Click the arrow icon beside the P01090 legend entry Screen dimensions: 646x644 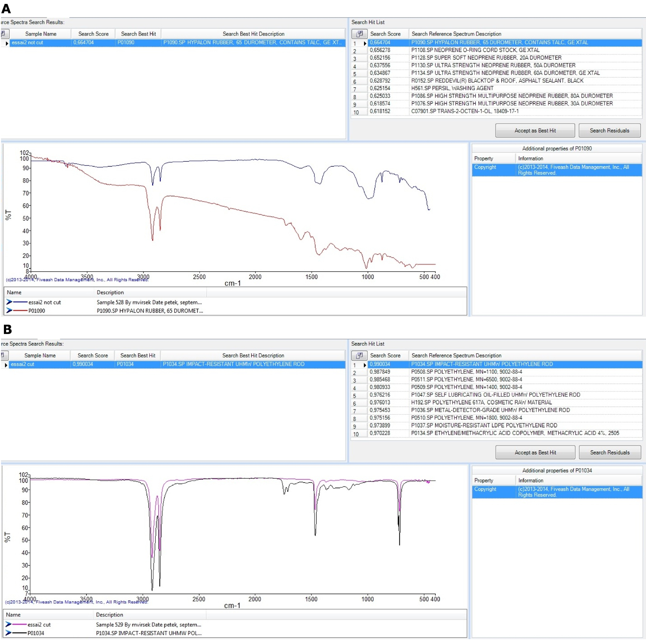[x=9, y=310]
